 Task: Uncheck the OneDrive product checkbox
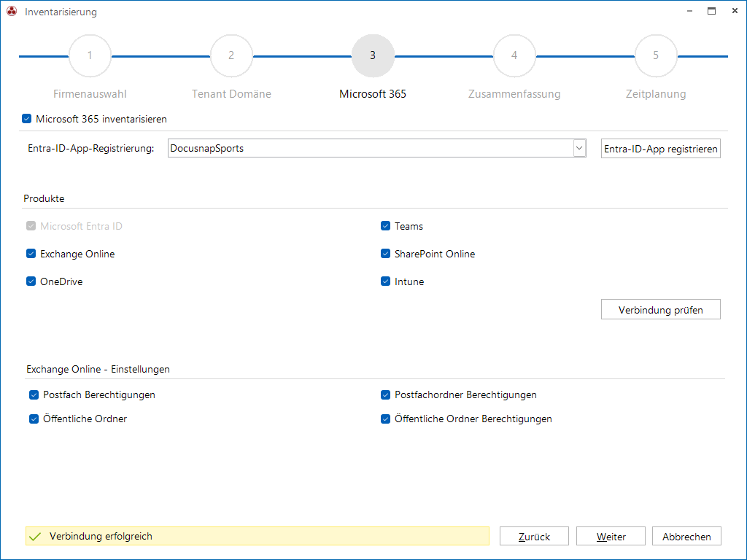31,281
